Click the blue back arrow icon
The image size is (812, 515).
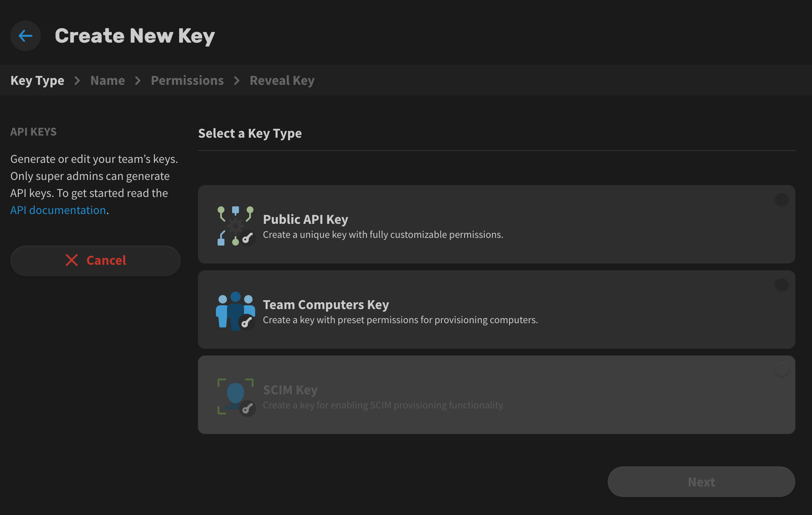26,36
